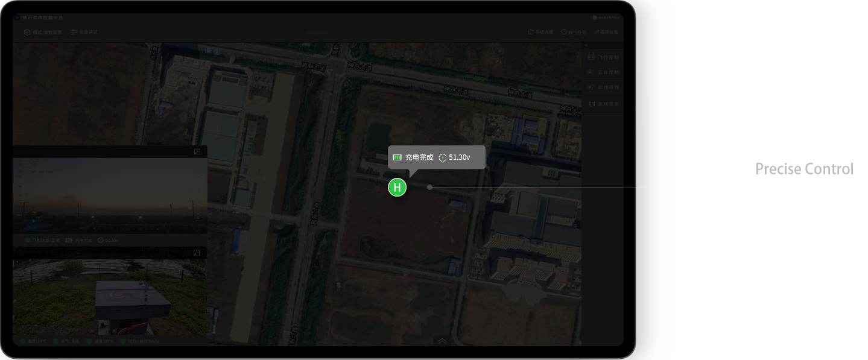This screenshot has width=868, height=360.
Task: Maximize the hangar cabin camera view
Action: (x=197, y=253)
